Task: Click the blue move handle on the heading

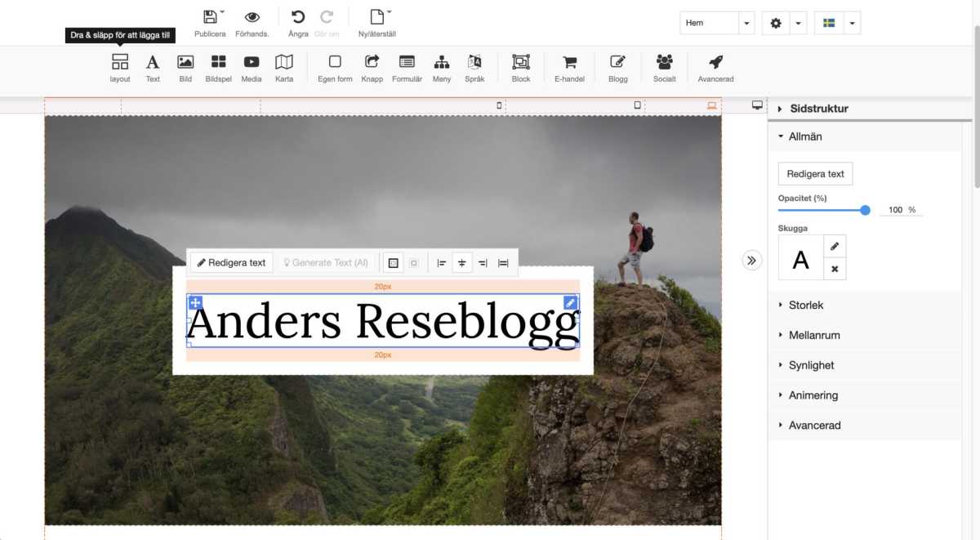Action: pyautogui.click(x=195, y=303)
